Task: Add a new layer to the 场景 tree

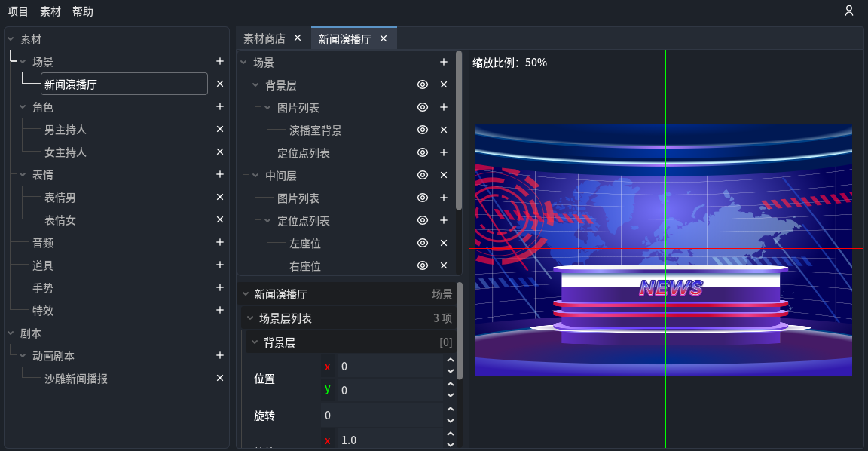Action: point(444,62)
